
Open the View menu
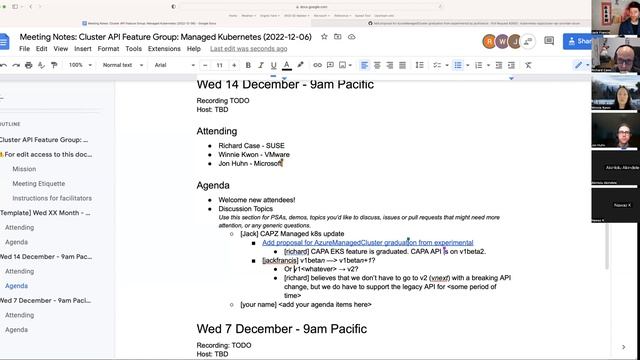click(61, 49)
